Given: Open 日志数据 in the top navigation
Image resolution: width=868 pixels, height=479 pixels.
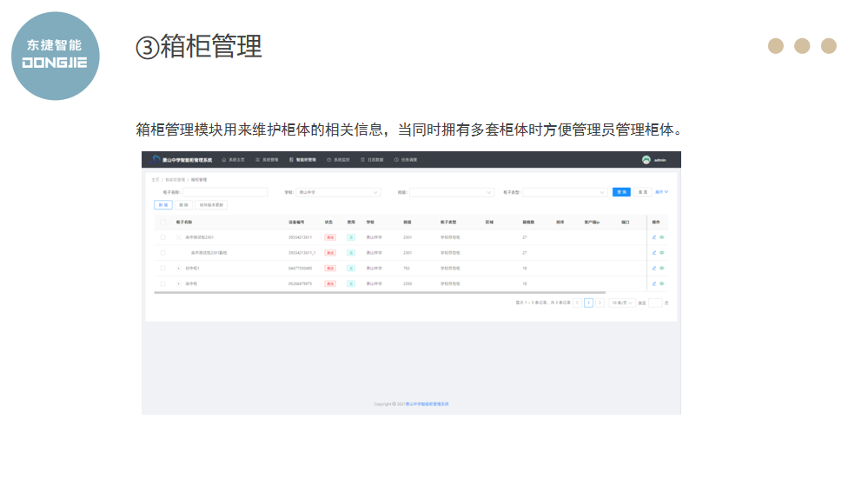Looking at the screenshot, I should (370, 160).
